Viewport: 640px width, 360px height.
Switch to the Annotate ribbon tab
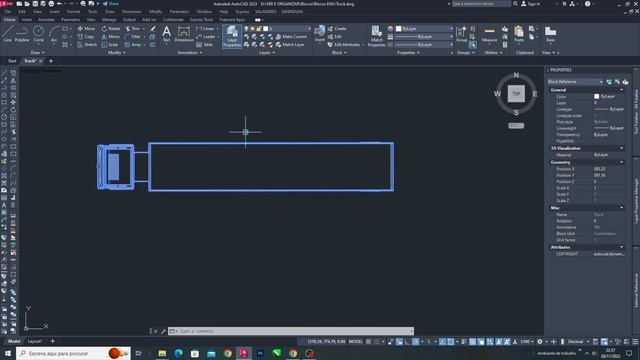(x=46, y=19)
